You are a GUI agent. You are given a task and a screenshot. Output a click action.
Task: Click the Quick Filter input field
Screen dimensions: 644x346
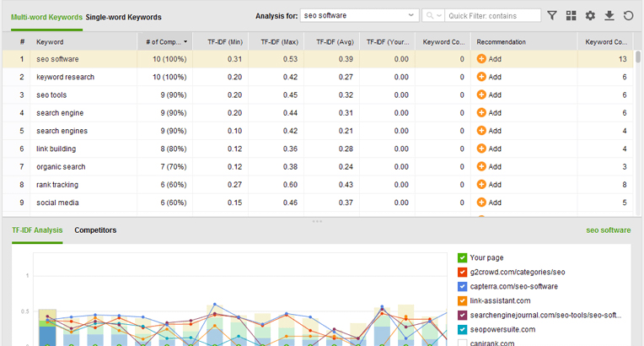tap(493, 15)
